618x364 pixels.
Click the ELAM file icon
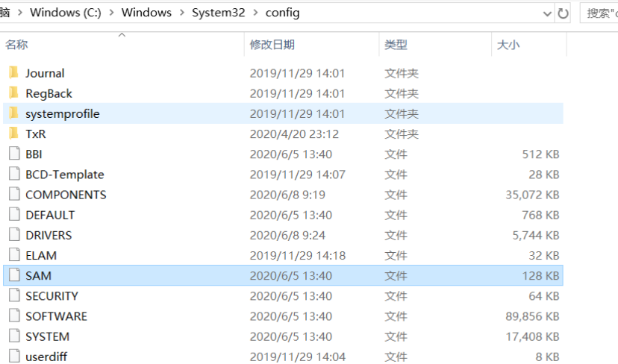(x=14, y=255)
